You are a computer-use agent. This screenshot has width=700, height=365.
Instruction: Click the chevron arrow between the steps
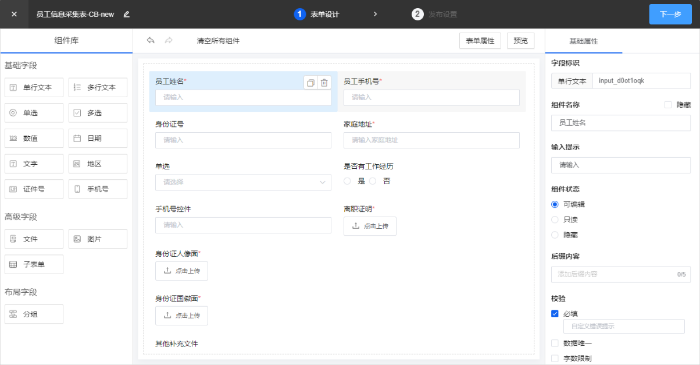point(375,14)
